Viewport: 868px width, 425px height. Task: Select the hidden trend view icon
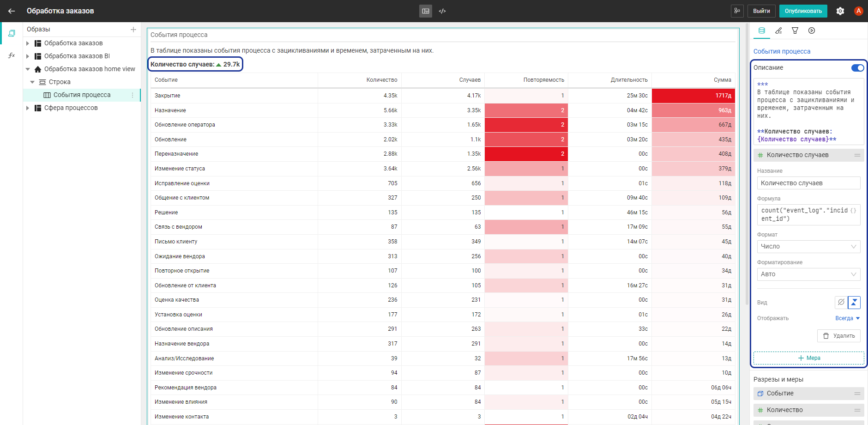(841, 302)
